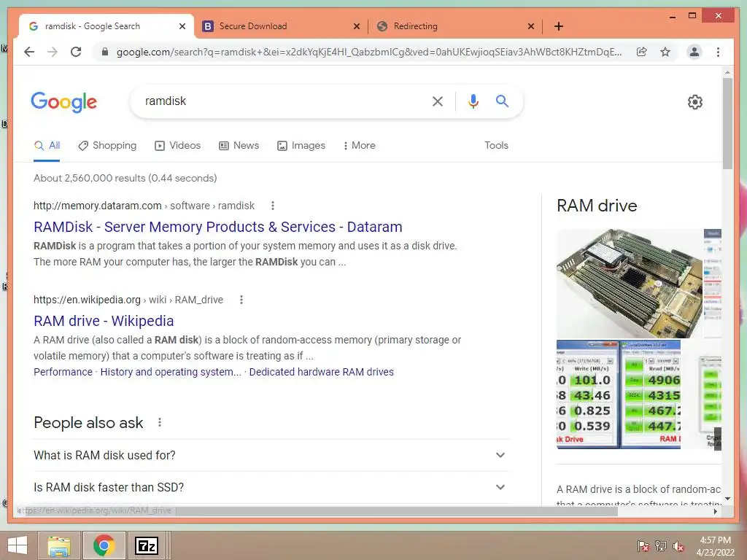Viewport: 747px width, 560px height.
Task: Open disk benchmark comparison image
Action: [x=619, y=394]
